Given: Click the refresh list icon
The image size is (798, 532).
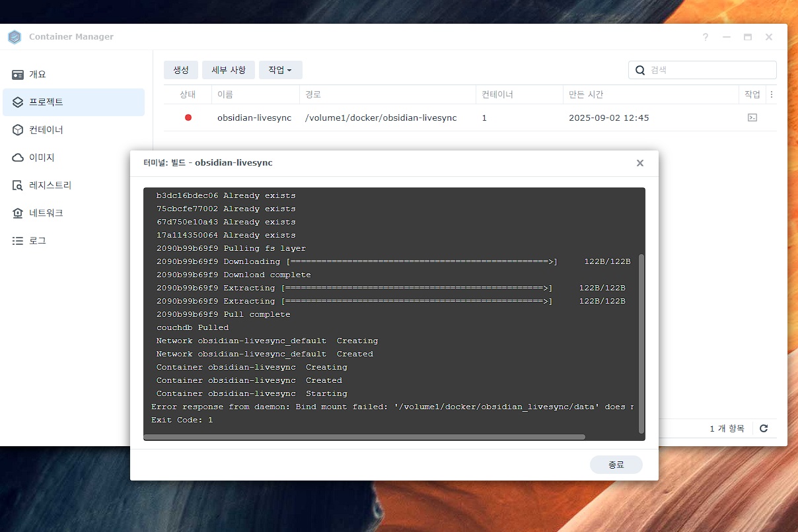Looking at the screenshot, I should (x=764, y=428).
